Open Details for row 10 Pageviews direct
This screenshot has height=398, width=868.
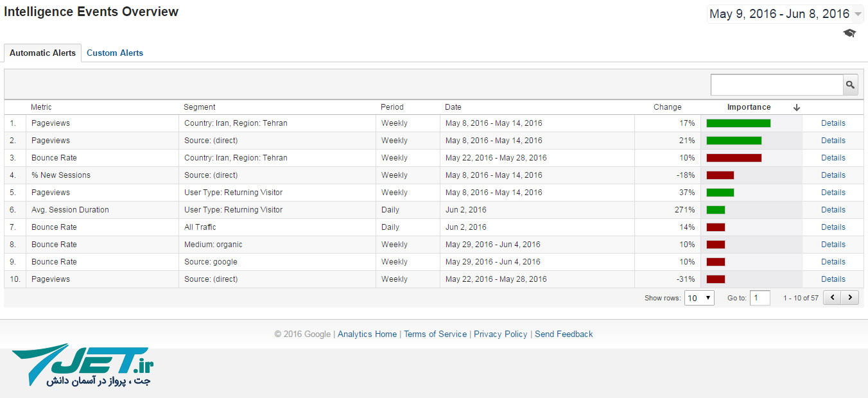(x=833, y=279)
